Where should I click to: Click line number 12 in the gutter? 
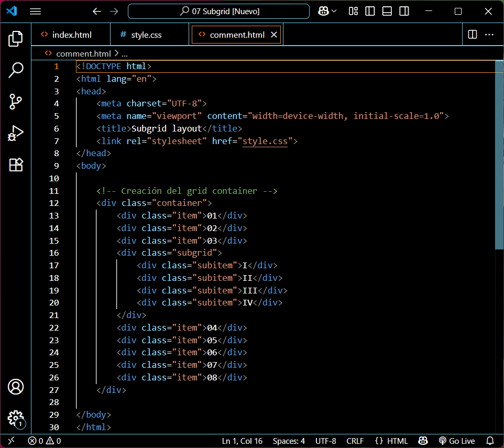point(53,203)
